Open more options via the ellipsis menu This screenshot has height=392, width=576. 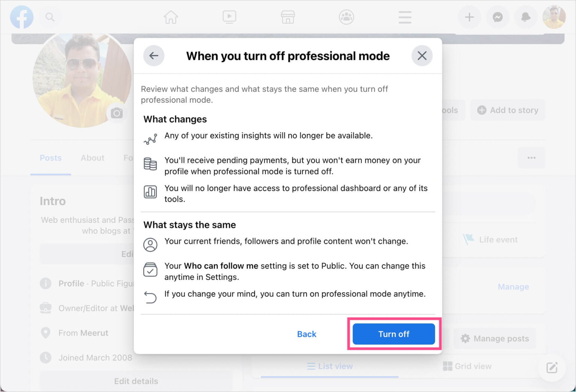pyautogui.click(x=531, y=158)
